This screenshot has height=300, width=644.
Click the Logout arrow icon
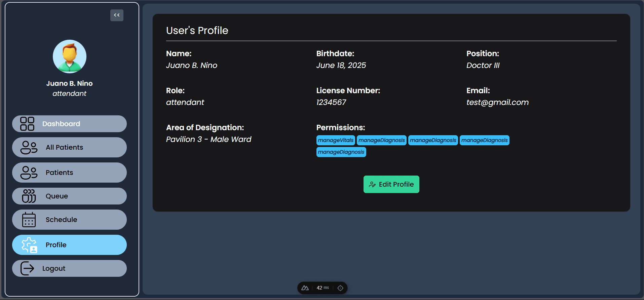coord(27,268)
